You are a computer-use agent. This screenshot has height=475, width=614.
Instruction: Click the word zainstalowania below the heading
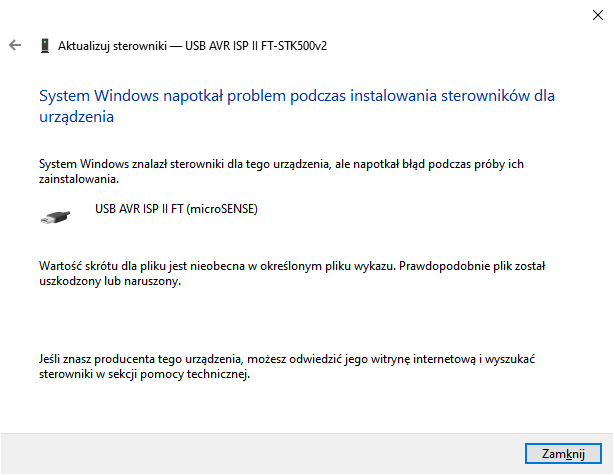point(78,179)
